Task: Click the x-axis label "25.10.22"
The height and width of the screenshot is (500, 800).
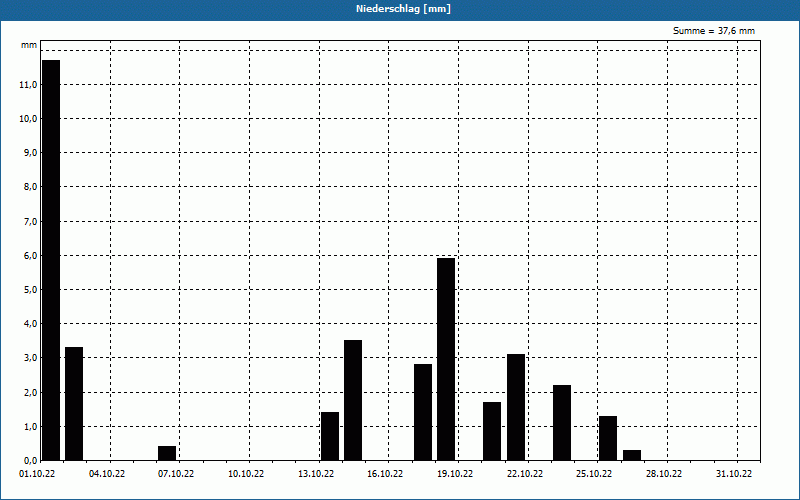Action: coord(594,474)
